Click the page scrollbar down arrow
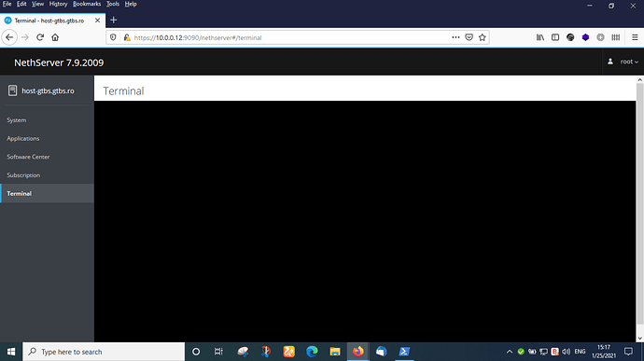Viewport: 644px width, 361px height. click(640, 339)
